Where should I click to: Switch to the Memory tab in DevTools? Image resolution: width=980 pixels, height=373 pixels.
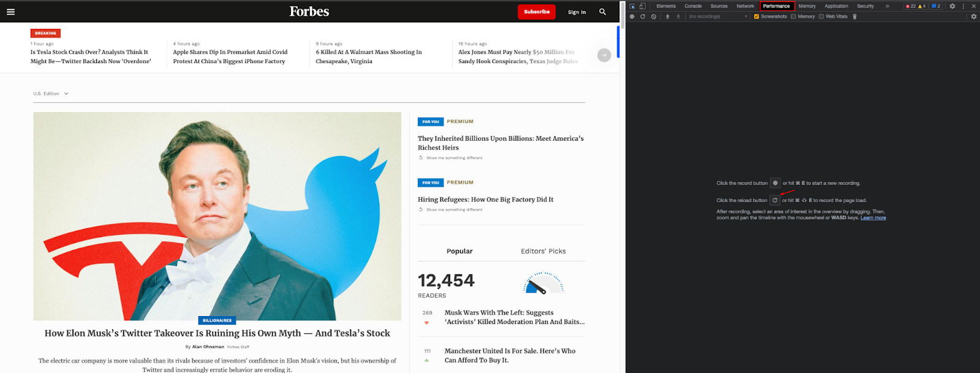click(807, 6)
